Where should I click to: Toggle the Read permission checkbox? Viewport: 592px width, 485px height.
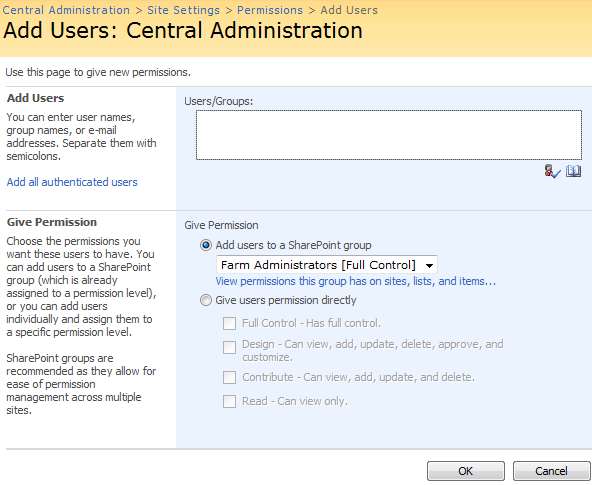pos(229,401)
